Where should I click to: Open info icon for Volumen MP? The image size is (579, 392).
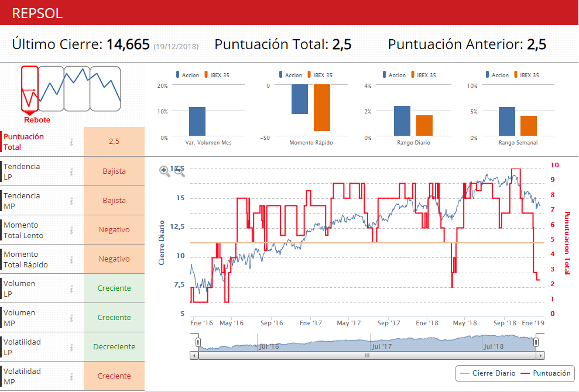click(71, 318)
